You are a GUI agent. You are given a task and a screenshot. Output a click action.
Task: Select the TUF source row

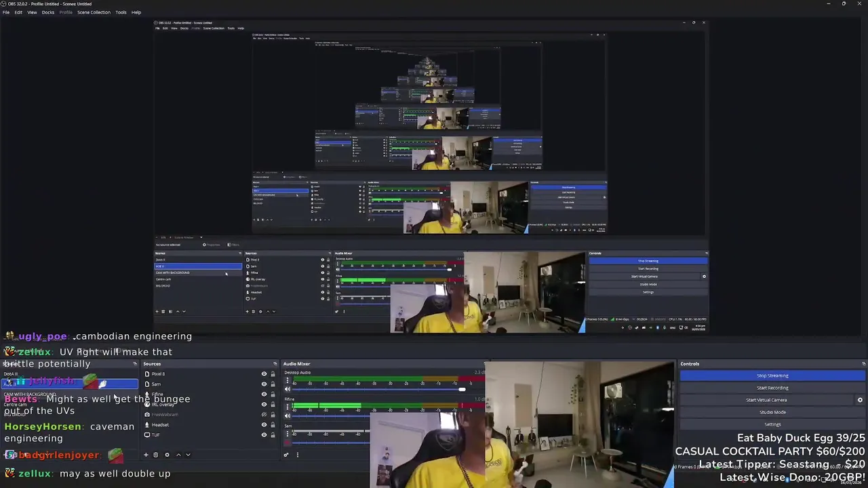(210, 435)
